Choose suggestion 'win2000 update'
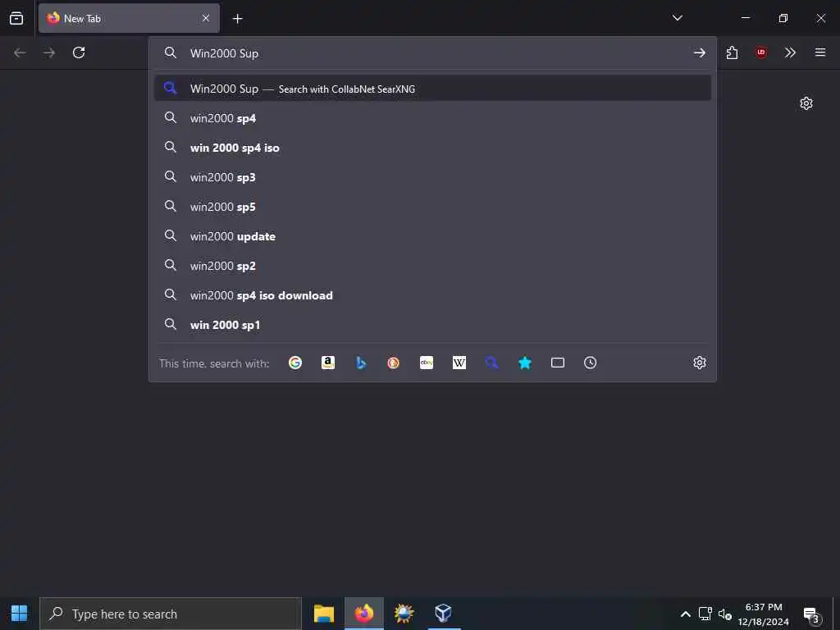 (432, 235)
